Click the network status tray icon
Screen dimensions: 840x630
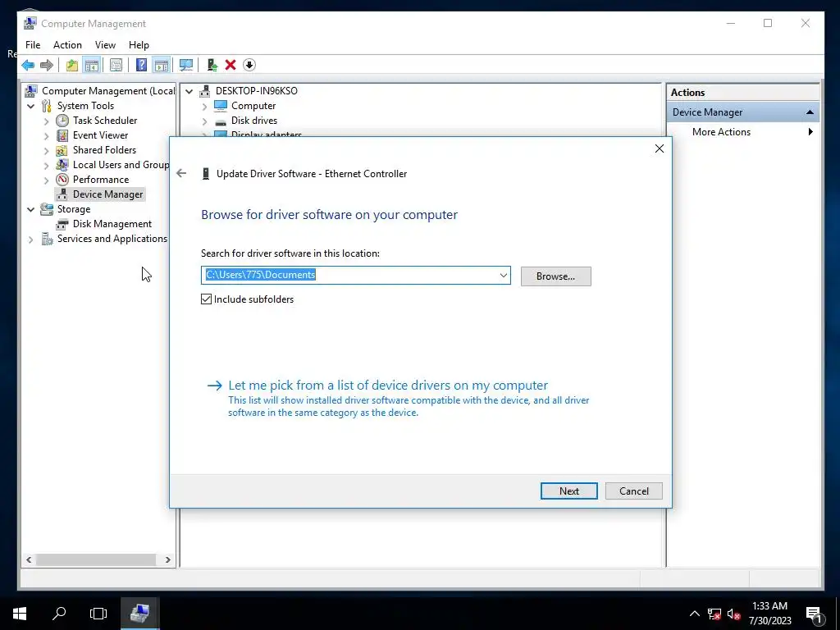[x=714, y=614]
